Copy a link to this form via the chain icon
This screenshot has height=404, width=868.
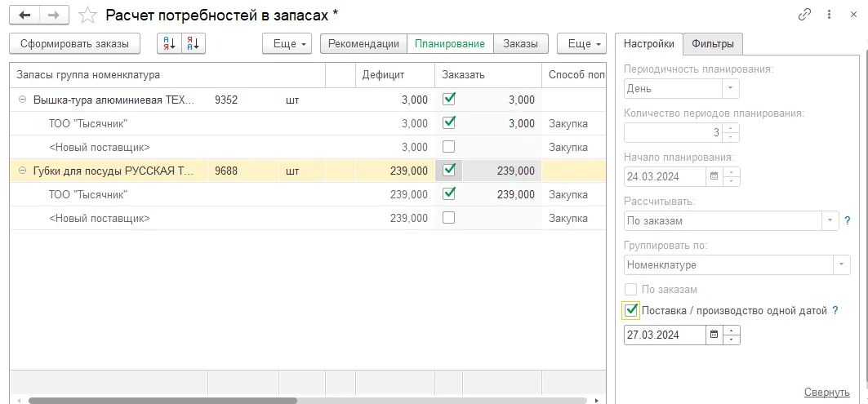pos(804,15)
